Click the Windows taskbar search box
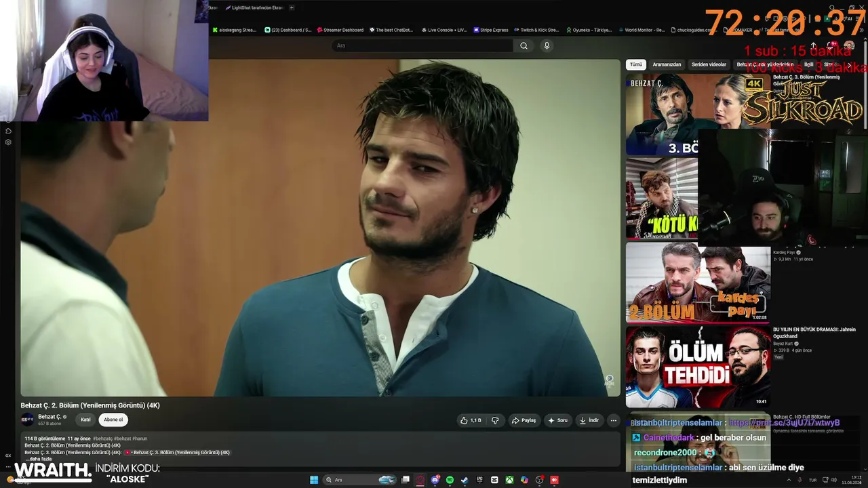The width and height of the screenshot is (868, 488). tap(359, 480)
